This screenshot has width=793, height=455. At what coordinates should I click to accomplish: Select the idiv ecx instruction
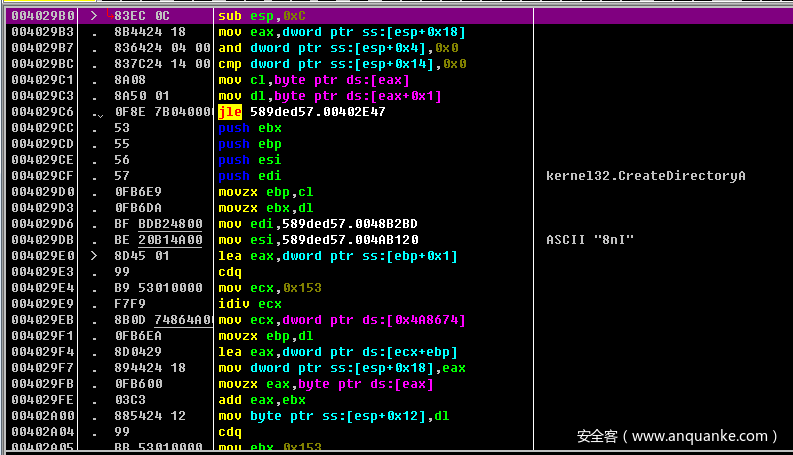click(250, 304)
